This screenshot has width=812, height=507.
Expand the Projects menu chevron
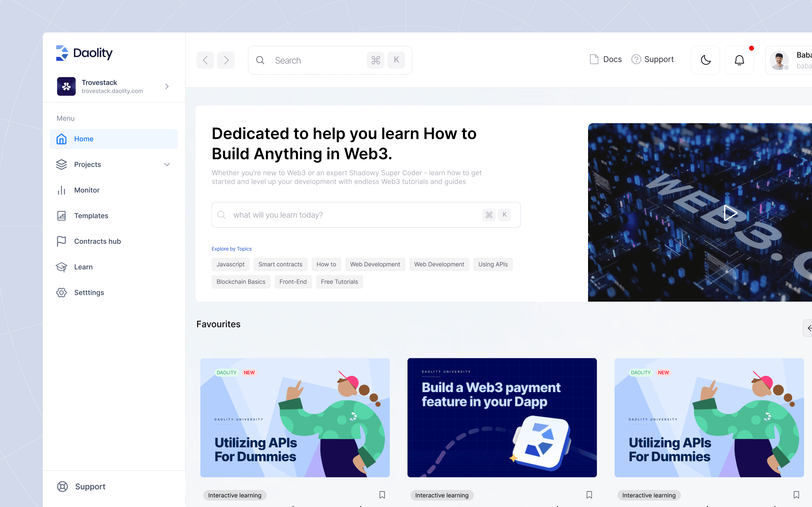click(167, 164)
